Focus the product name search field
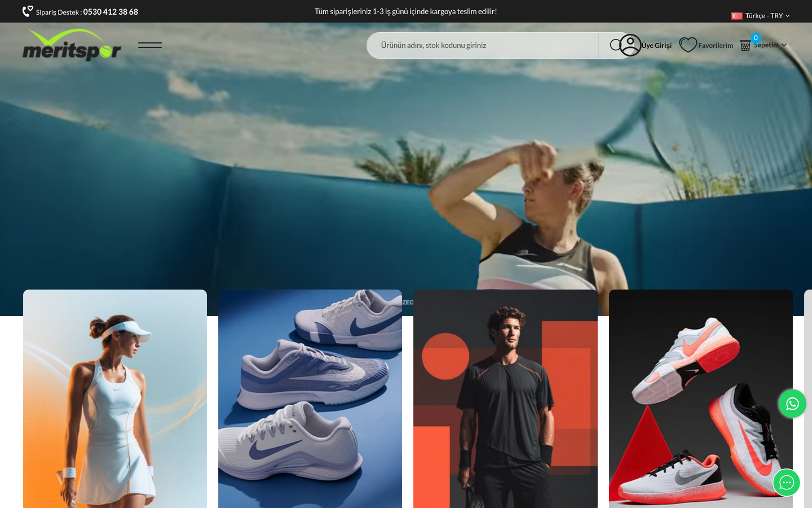Image resolution: width=812 pixels, height=508 pixels. pyautogui.click(x=482, y=45)
